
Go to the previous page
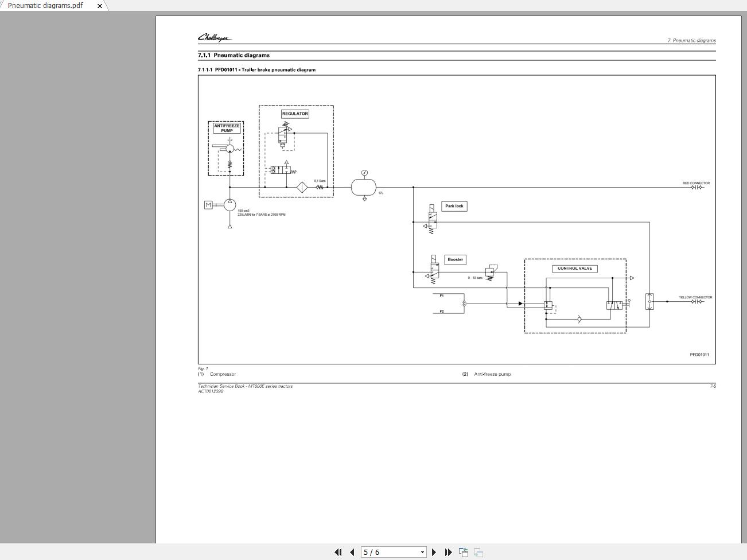point(352,552)
